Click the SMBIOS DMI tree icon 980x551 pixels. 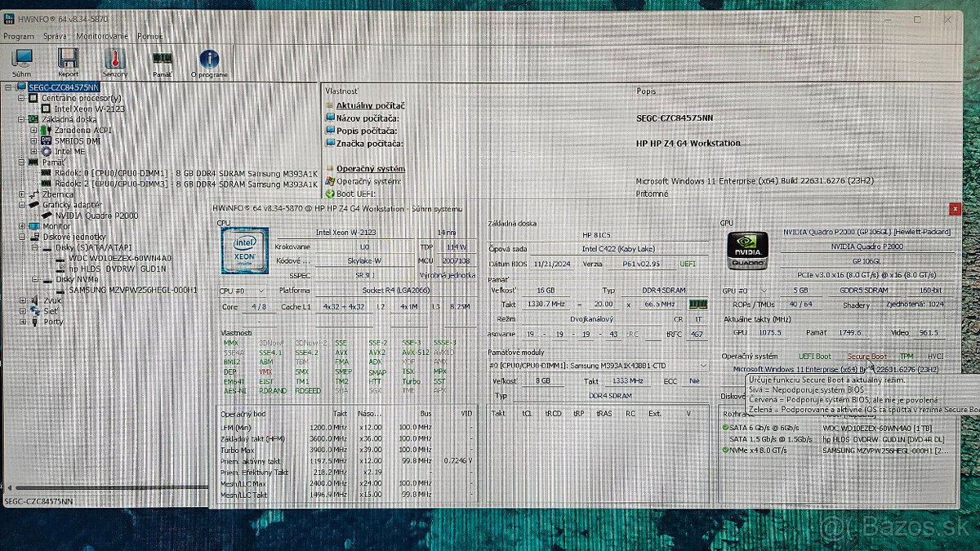click(46, 141)
